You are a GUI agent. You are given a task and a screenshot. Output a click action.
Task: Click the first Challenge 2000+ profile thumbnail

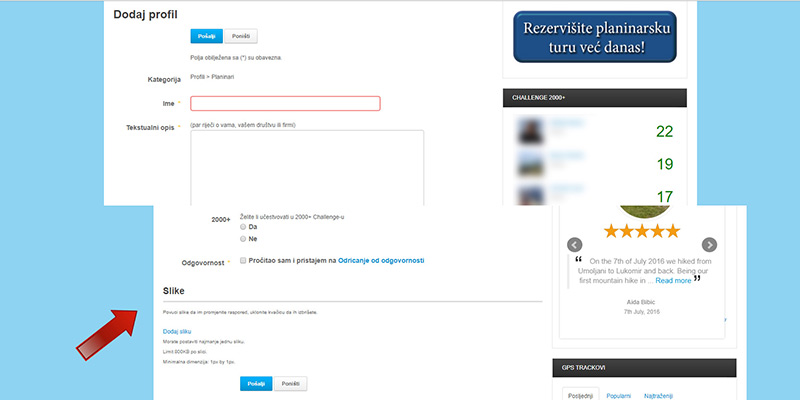point(530,131)
